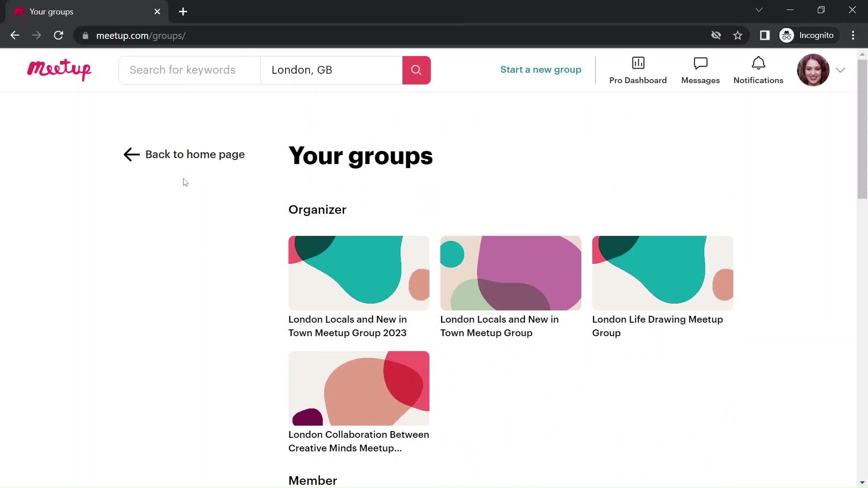Viewport: 868px width, 488px height.
Task: Click the back arrow navigation icon
Action: 132,155
